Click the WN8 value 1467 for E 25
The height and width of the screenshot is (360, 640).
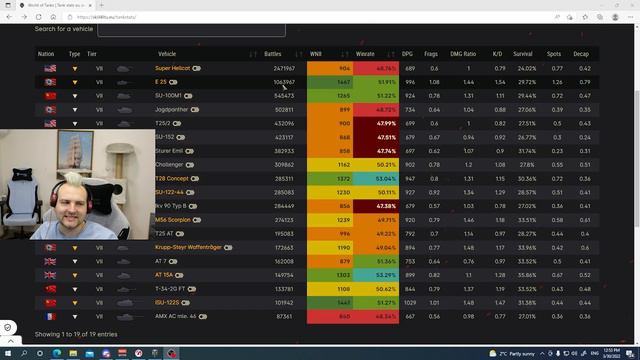pyautogui.click(x=330, y=82)
